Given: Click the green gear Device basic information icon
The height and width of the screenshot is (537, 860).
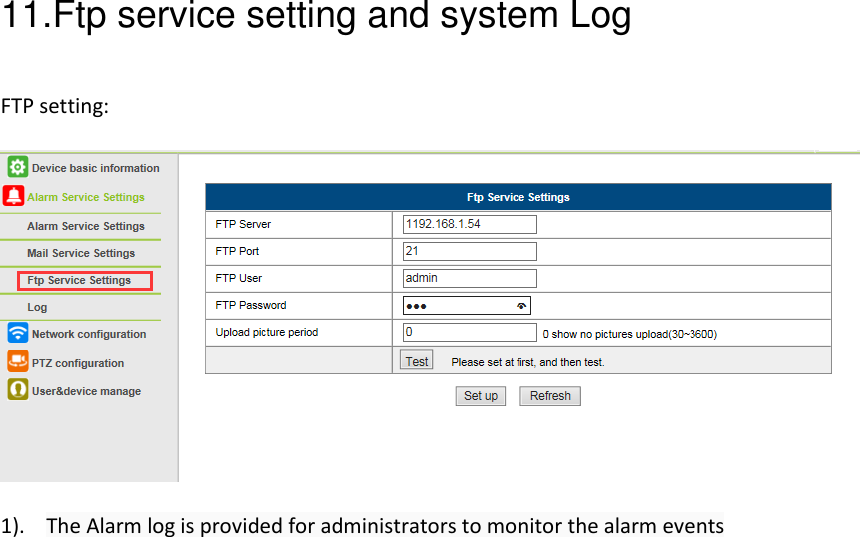Looking at the screenshot, I should 18,167.
